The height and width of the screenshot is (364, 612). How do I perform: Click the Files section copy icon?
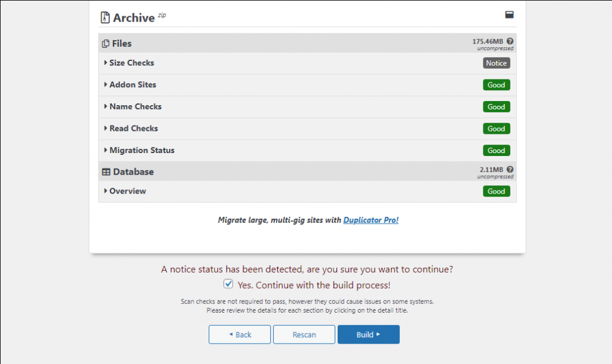tap(105, 44)
